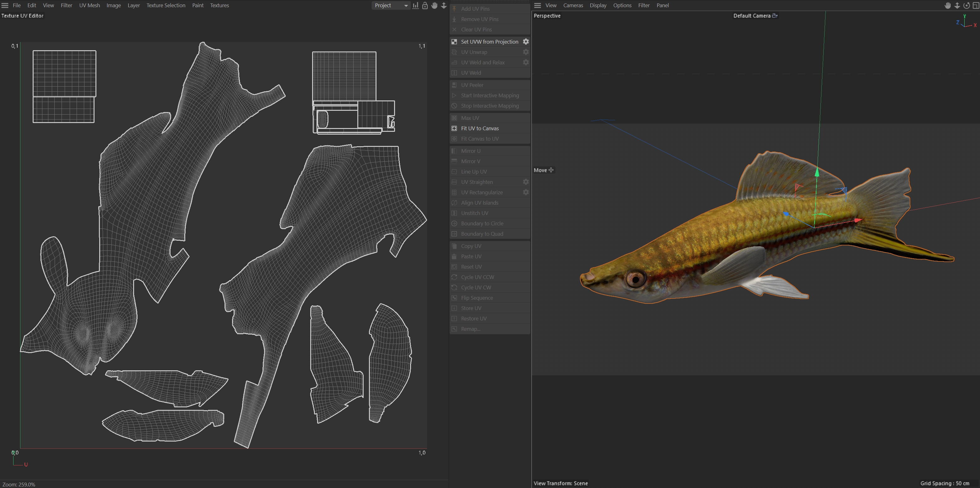Click the viewport dolly arrows icon

(x=957, y=5)
